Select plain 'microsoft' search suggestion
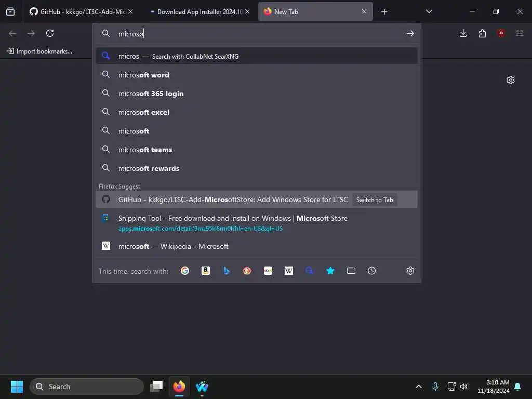 pos(257,131)
